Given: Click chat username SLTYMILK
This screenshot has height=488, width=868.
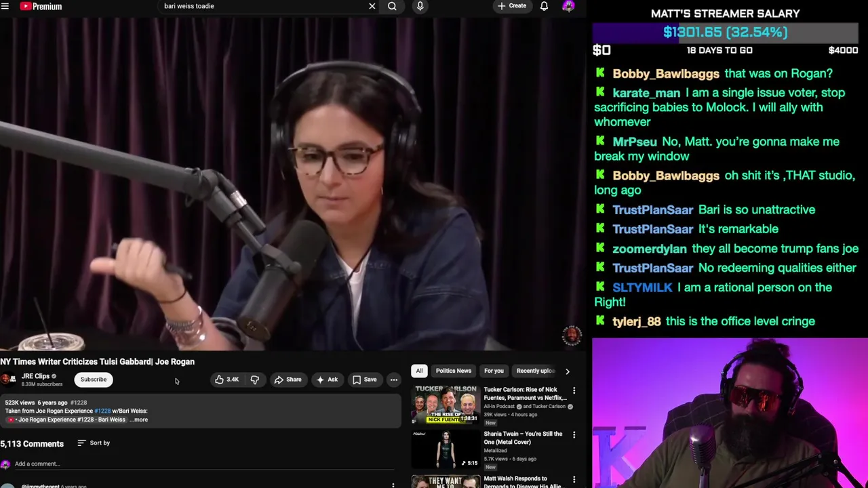Looking at the screenshot, I should coord(642,287).
